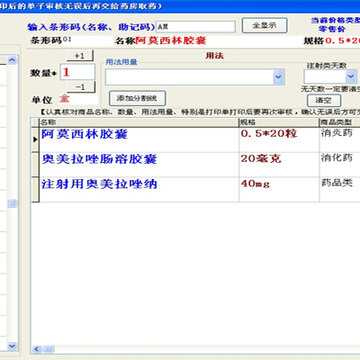This screenshot has height=360, width=360.
Task: Click the left list scroll-up arrow
Action: pos(12,60)
